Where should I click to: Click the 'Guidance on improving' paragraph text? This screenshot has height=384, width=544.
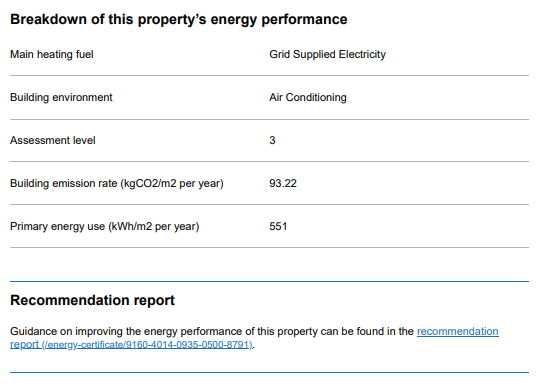[212, 331]
